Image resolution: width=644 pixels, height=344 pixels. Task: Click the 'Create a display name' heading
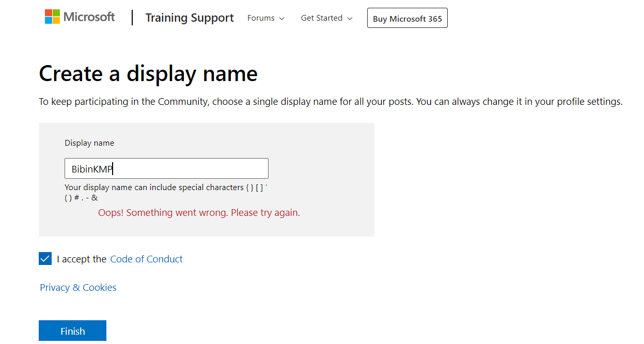(148, 74)
